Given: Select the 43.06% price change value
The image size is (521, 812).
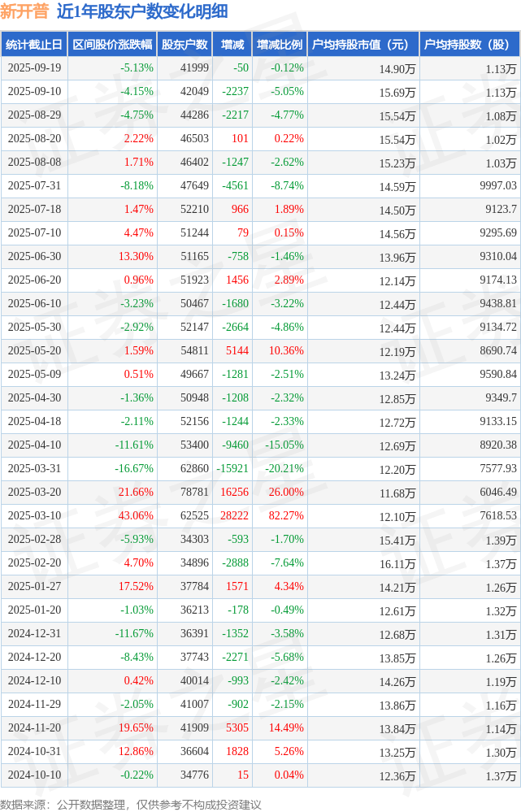Looking at the screenshot, I should point(136,515).
